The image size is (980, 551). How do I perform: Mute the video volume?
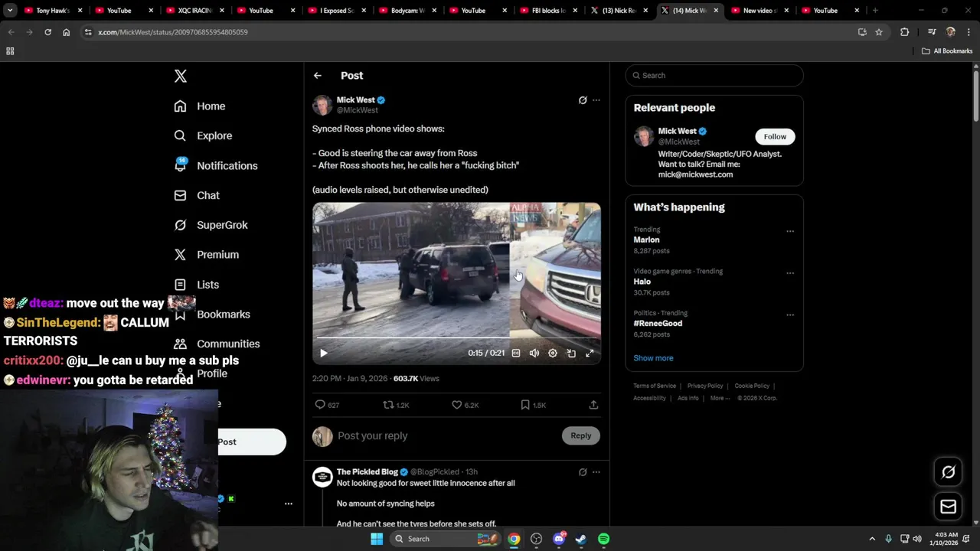tap(534, 353)
